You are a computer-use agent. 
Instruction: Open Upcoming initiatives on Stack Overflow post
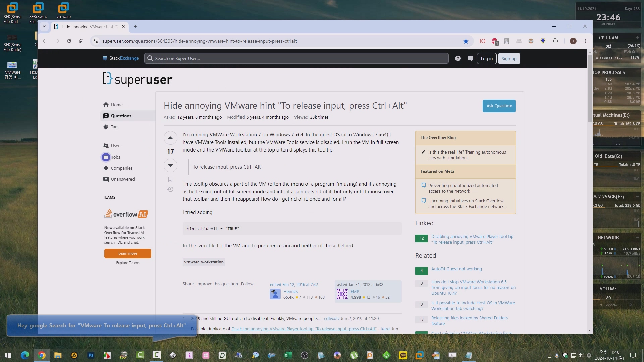pos(467,204)
